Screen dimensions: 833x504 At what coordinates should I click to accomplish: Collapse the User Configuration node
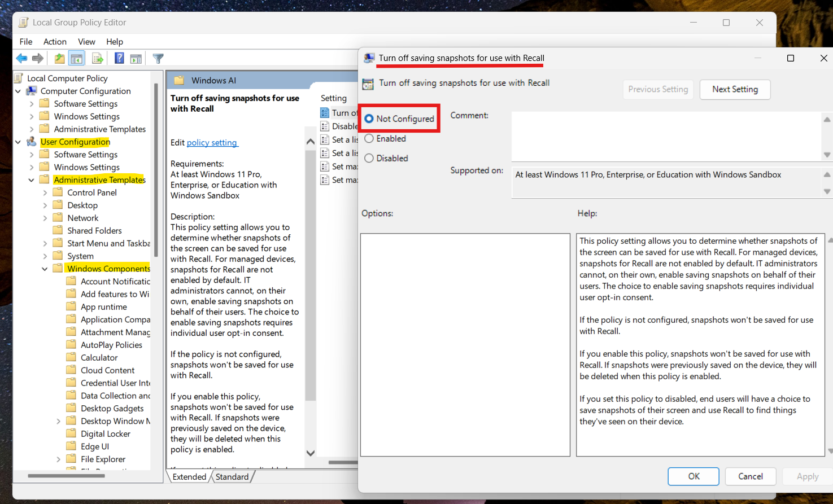point(18,142)
